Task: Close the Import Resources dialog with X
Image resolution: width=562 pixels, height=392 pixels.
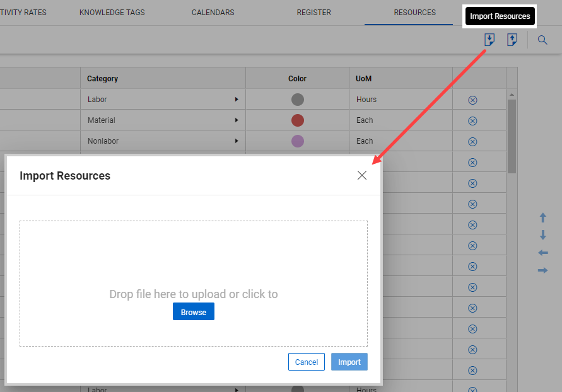Action: tap(362, 175)
